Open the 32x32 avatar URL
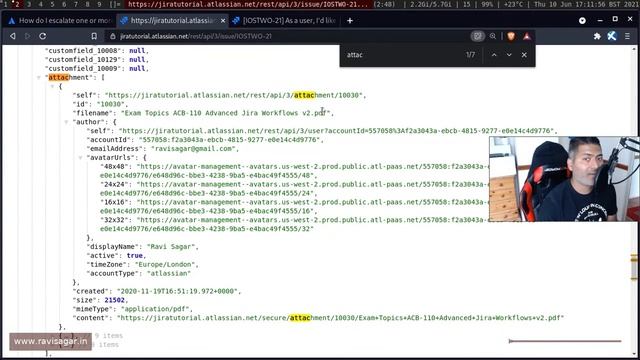 pos(294,224)
